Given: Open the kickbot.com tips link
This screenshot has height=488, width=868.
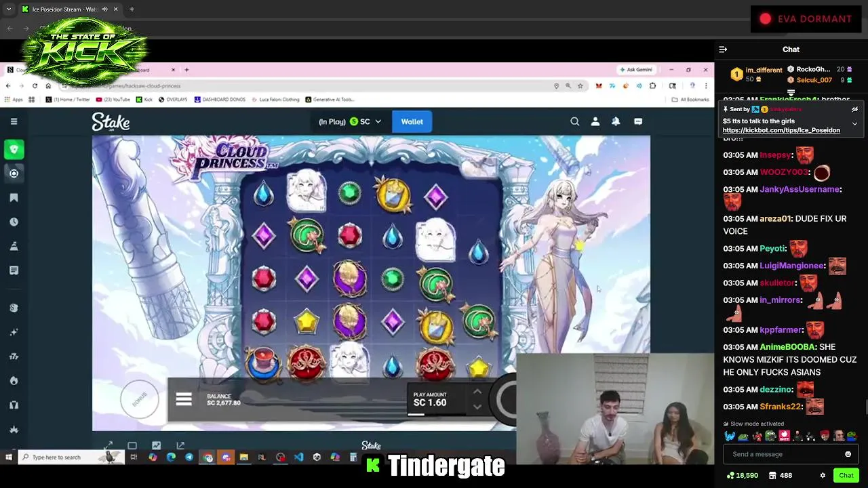Looking at the screenshot, I should [781, 130].
